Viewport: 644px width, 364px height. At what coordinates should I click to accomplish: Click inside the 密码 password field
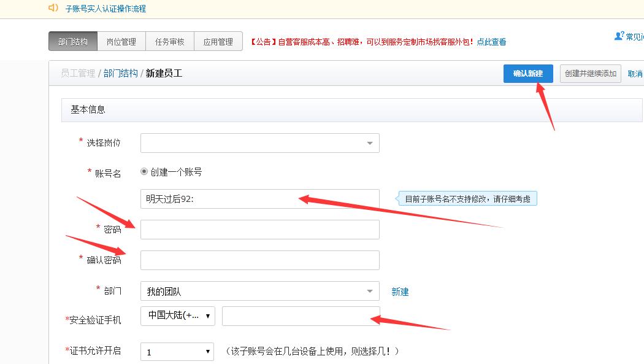pyautogui.click(x=258, y=229)
